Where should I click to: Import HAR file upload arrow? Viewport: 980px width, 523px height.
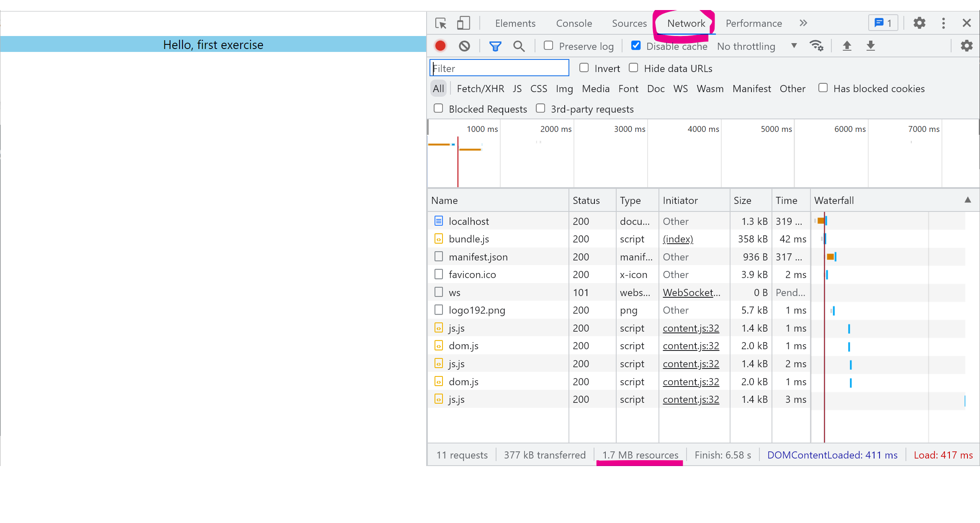pyautogui.click(x=847, y=46)
